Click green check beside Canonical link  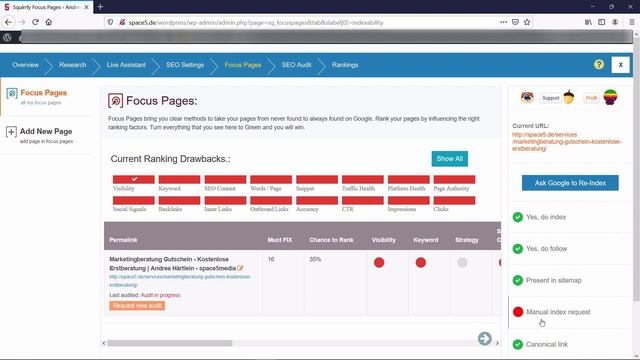click(x=518, y=344)
